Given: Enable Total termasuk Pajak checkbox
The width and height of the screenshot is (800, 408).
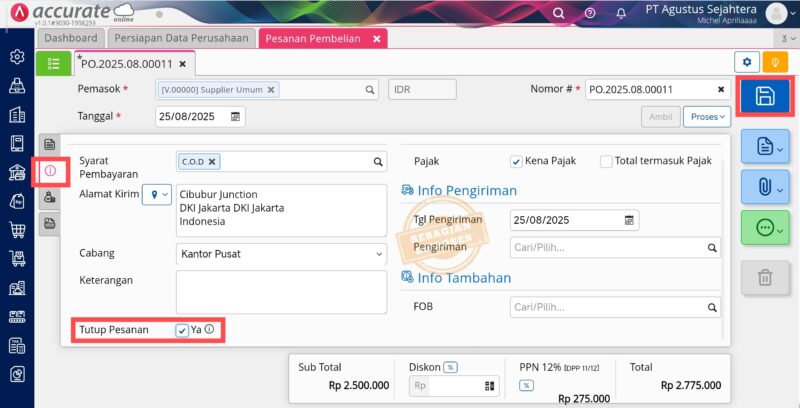Looking at the screenshot, I should [606, 161].
